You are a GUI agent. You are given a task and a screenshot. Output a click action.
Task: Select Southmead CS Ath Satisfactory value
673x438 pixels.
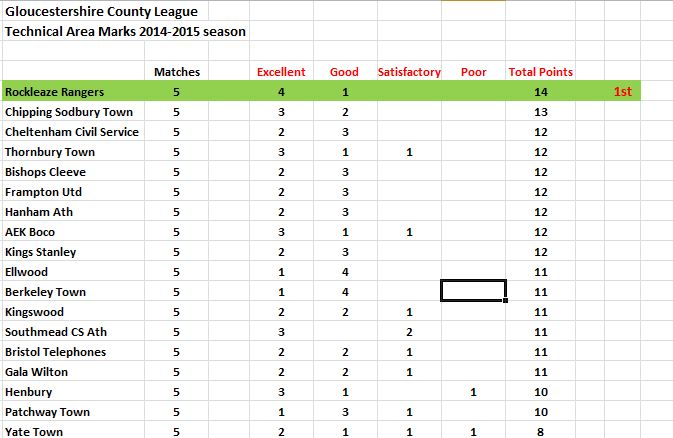coord(409,332)
